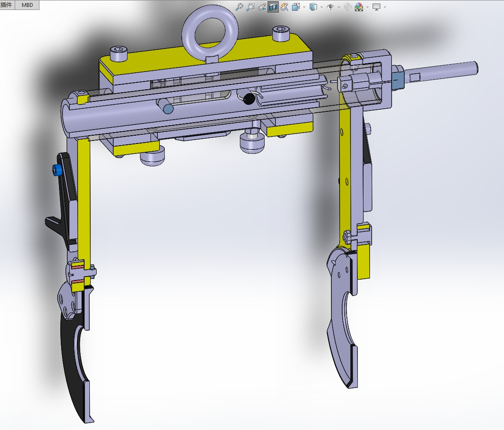The width and height of the screenshot is (504, 430).
Task: Select the Zoom to Area tool
Action: click(x=251, y=7)
